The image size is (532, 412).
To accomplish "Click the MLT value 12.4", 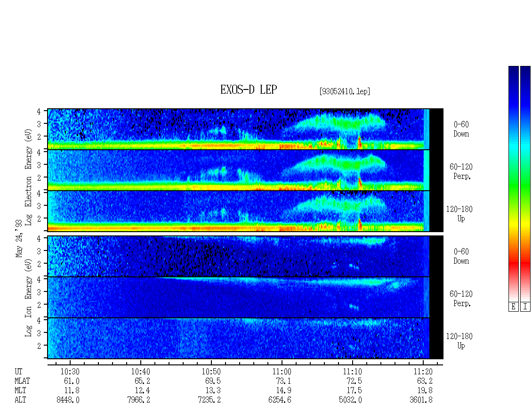I will [x=143, y=391].
